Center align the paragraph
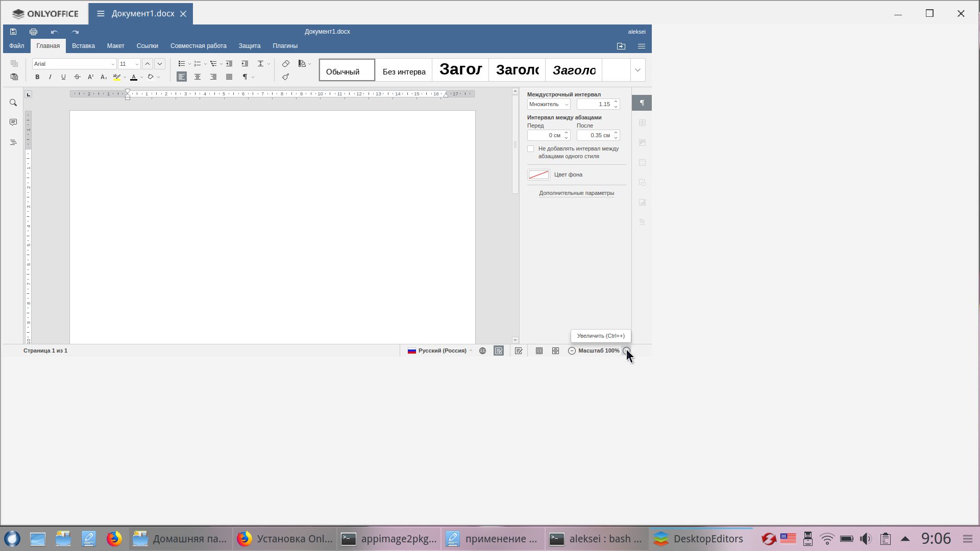Image resolution: width=980 pixels, height=551 pixels. (198, 77)
